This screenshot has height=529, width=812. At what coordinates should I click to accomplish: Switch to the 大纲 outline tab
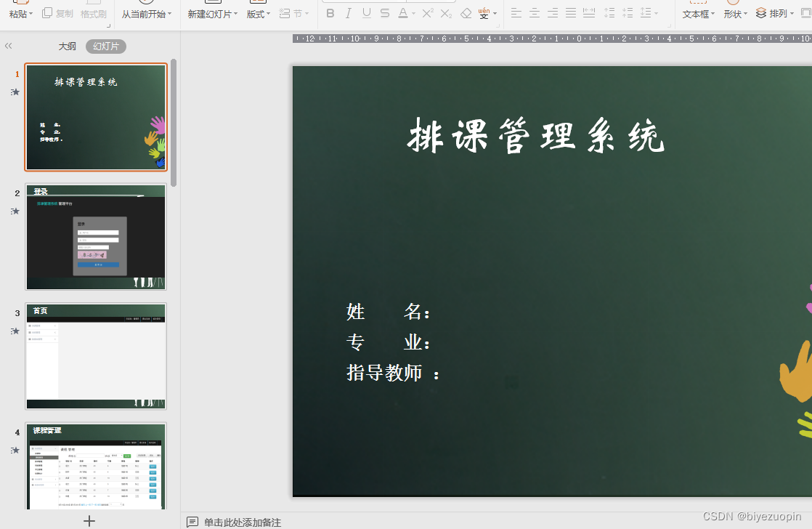coord(67,46)
